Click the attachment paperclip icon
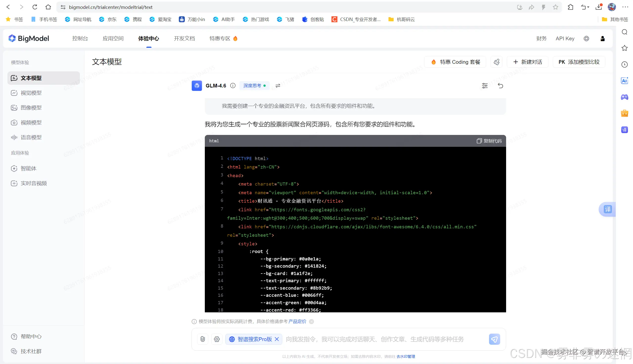633x364 pixels. [202, 339]
